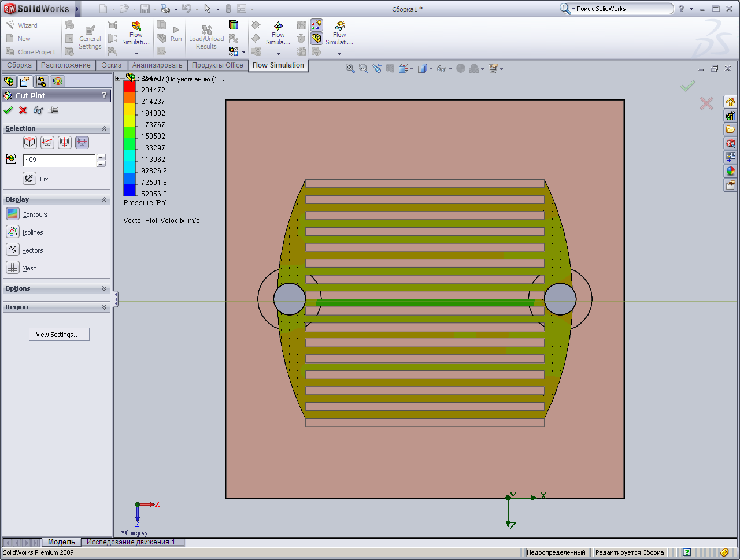Enable Isolines display option
740x560 pixels.
[13, 232]
